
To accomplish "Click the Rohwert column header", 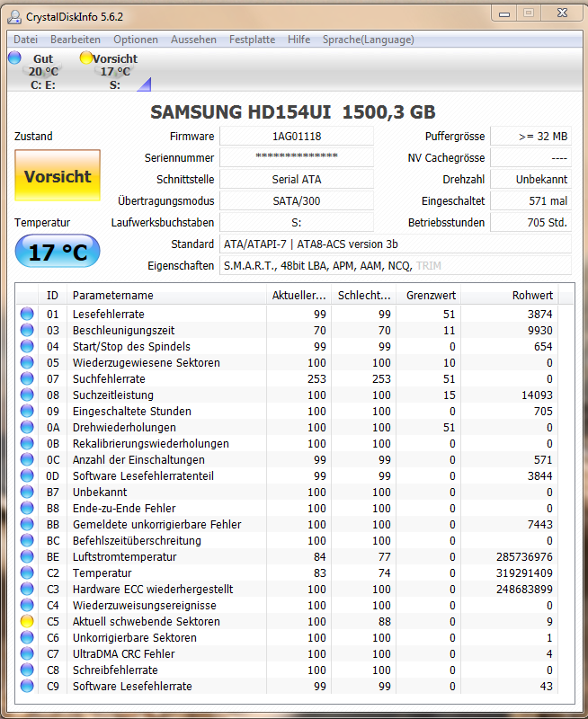I will coord(510,296).
